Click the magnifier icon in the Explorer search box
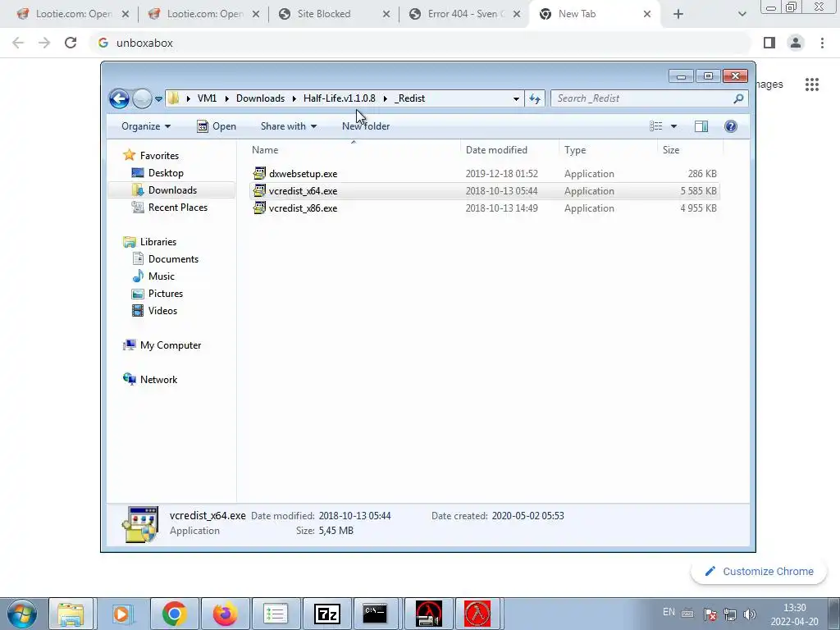 (739, 98)
